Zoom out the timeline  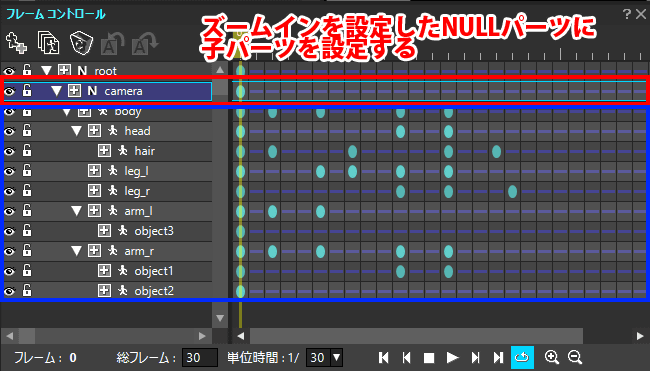tap(575, 357)
